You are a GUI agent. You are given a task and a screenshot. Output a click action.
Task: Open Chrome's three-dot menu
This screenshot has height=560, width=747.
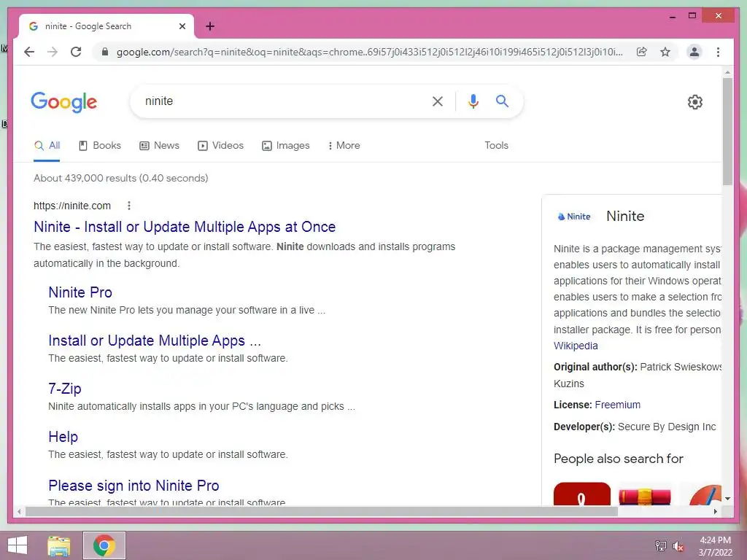[718, 52]
